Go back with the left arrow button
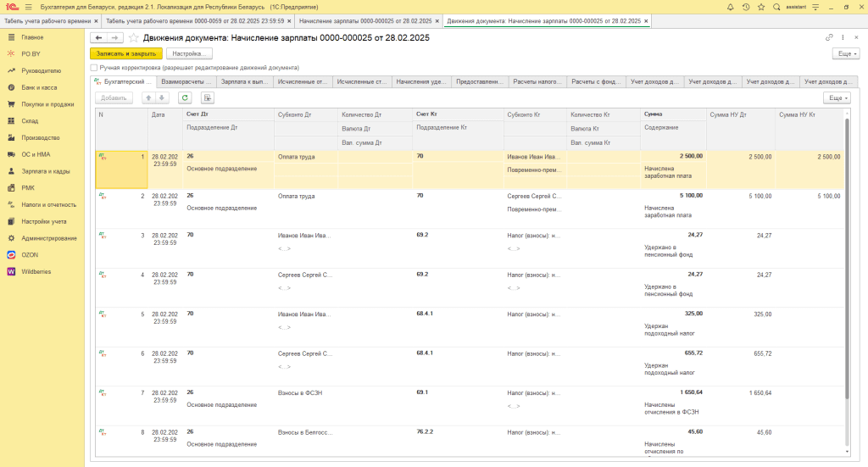 [x=98, y=37]
